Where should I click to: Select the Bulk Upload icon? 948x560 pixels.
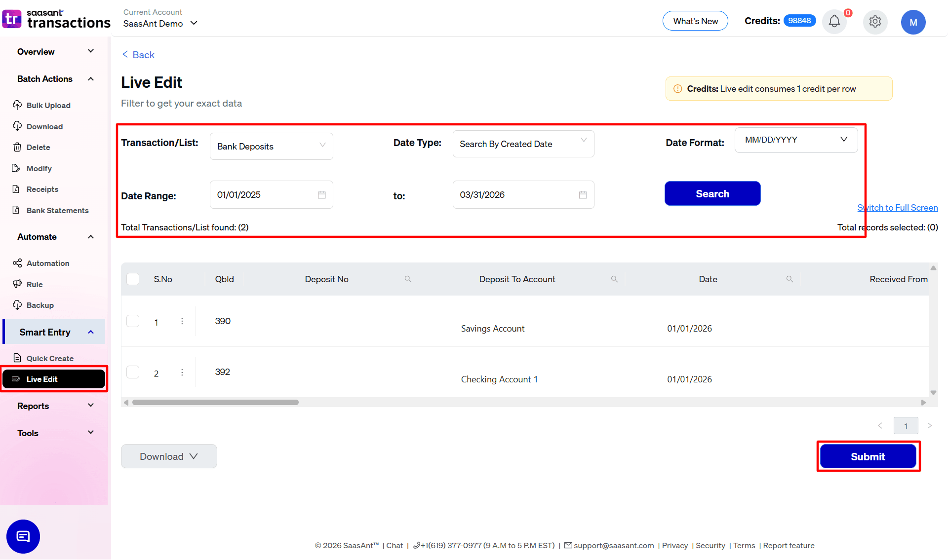(17, 105)
